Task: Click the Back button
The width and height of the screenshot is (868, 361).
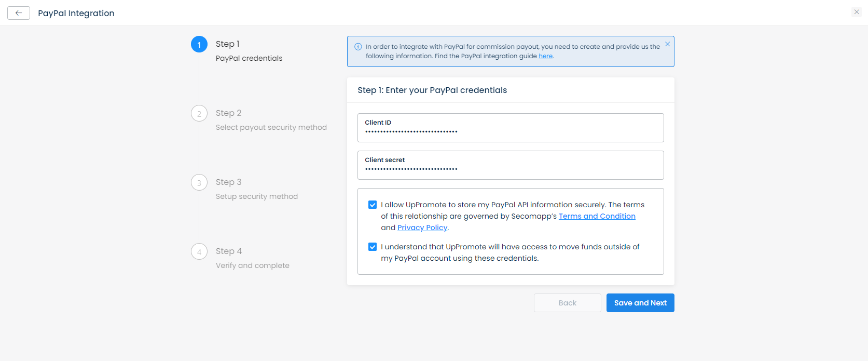Action: 567,303
